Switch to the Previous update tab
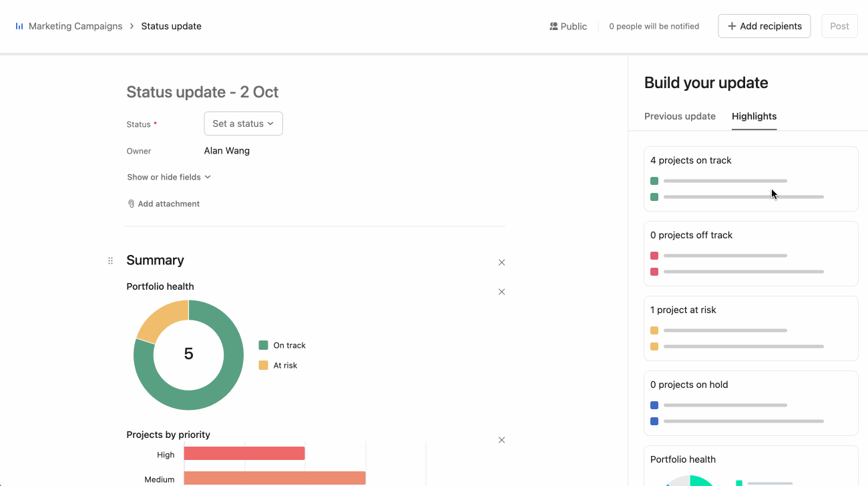This screenshot has height=486, width=868. [x=680, y=116]
